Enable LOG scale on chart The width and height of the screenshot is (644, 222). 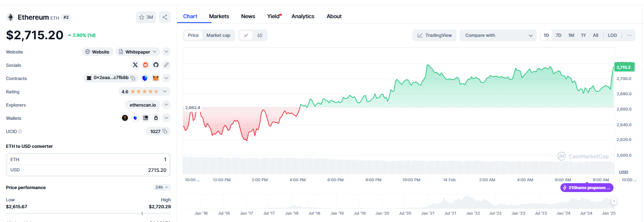pyautogui.click(x=612, y=35)
